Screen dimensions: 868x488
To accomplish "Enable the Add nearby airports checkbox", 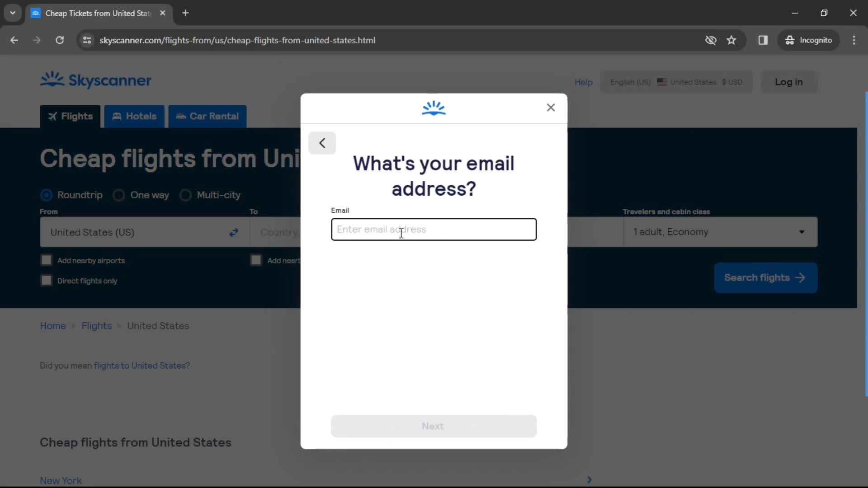I will 46,260.
